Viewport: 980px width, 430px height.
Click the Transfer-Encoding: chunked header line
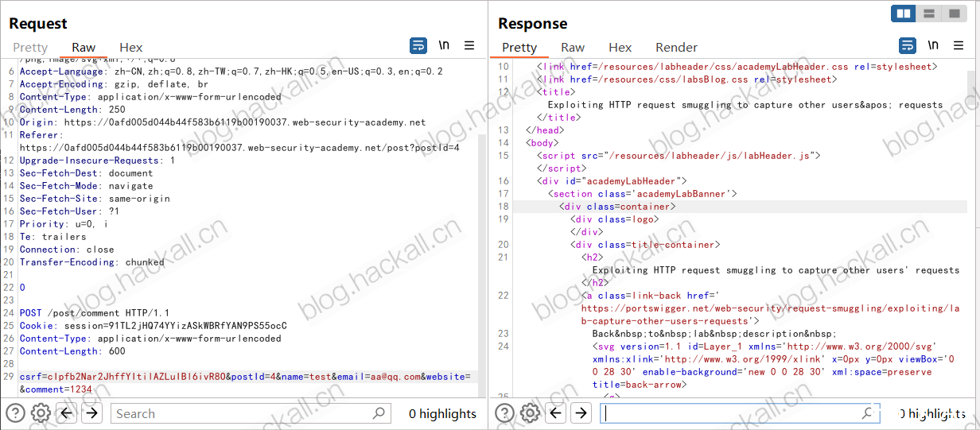[91, 262]
